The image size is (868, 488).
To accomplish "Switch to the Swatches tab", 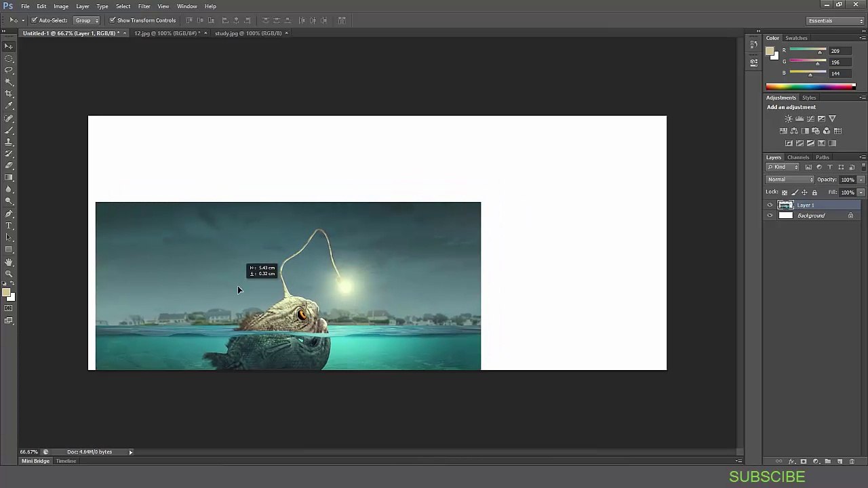I will [x=796, y=38].
